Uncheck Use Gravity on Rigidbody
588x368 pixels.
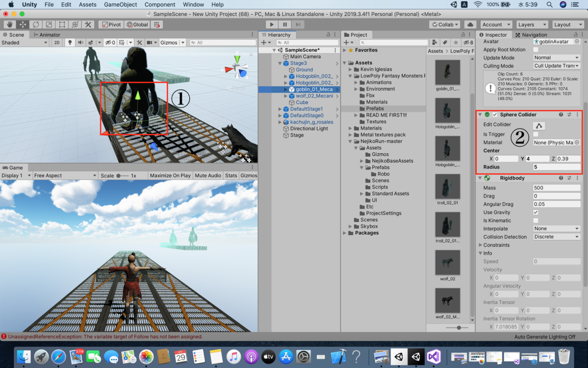point(536,212)
